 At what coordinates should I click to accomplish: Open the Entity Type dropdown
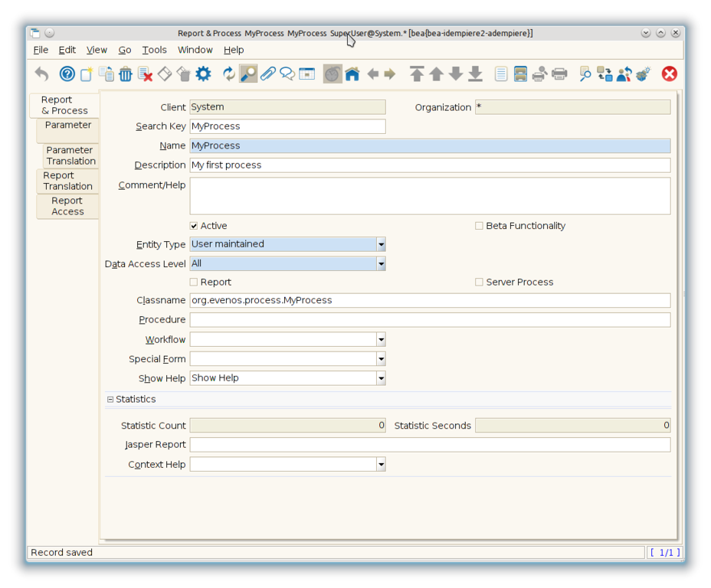381,244
